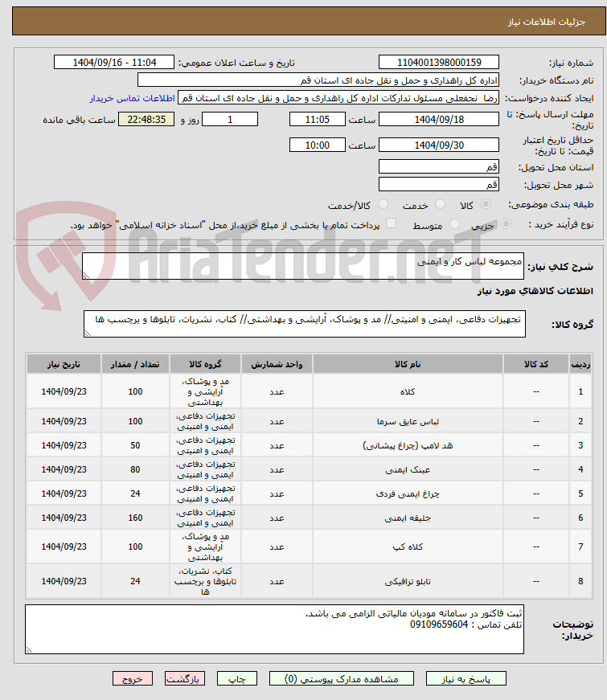This screenshot has height=700, width=607.
Task: Click the ردیف column header
Action: click(x=580, y=364)
